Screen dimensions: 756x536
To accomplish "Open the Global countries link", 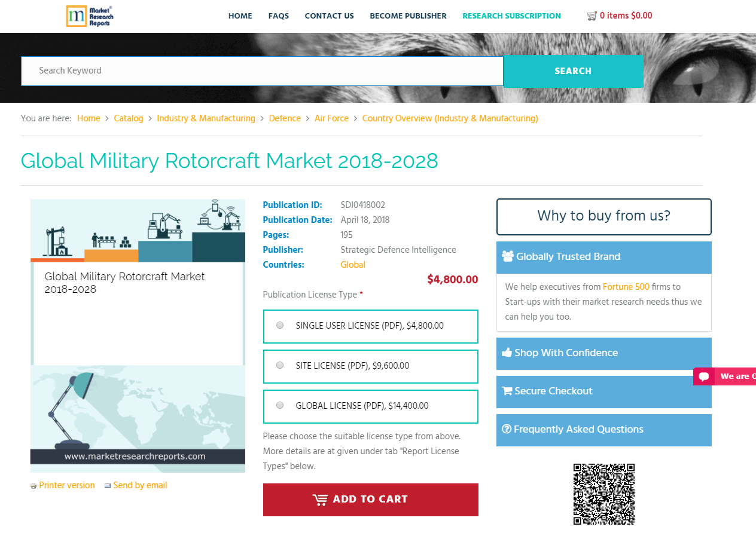I will point(352,264).
